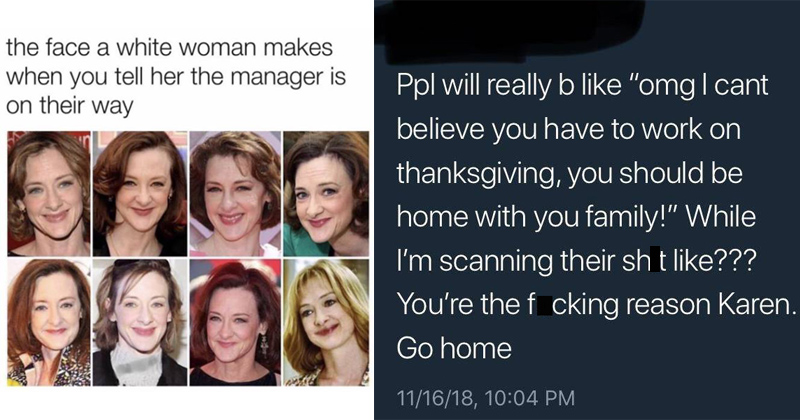Click the tweet timestamp 11/16/18, 10:04 PM
This screenshot has width=800, height=420.
point(485,397)
